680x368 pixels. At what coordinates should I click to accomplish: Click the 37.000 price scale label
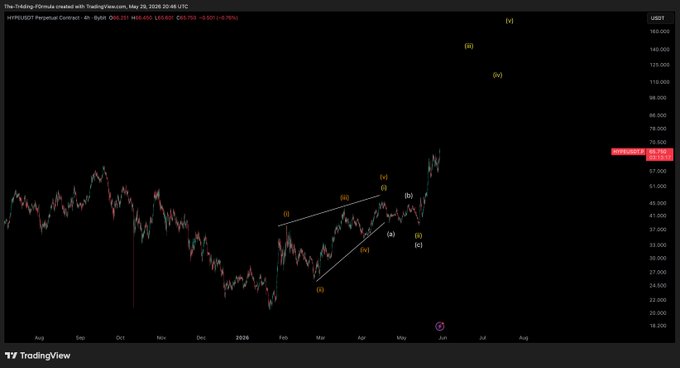[658, 230]
